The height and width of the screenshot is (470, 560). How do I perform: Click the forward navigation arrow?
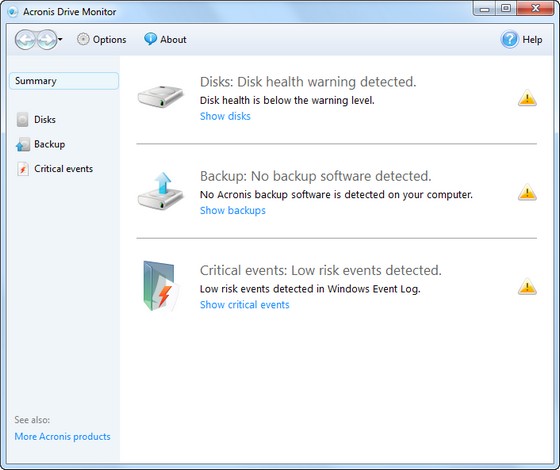click(x=47, y=39)
